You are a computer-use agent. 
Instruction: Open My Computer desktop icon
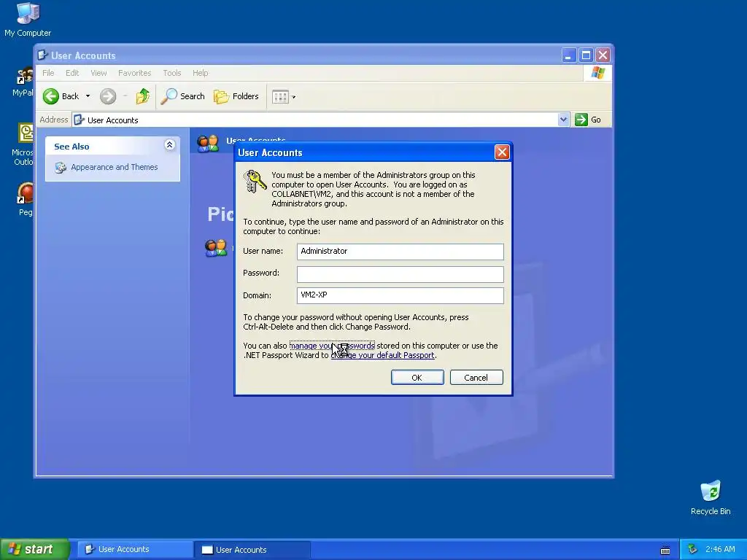(x=28, y=20)
